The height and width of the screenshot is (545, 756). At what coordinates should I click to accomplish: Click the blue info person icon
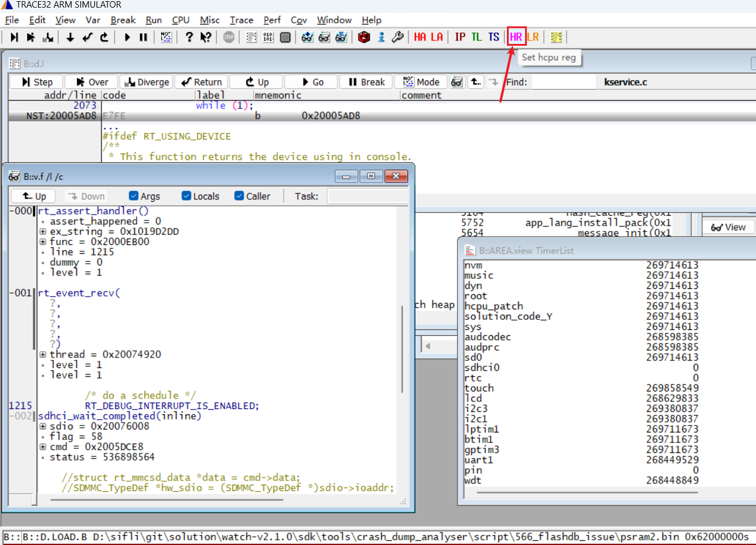click(381, 37)
